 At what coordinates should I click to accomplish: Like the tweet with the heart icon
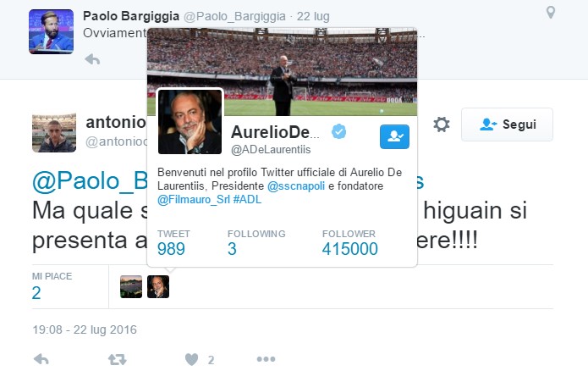[x=191, y=359]
